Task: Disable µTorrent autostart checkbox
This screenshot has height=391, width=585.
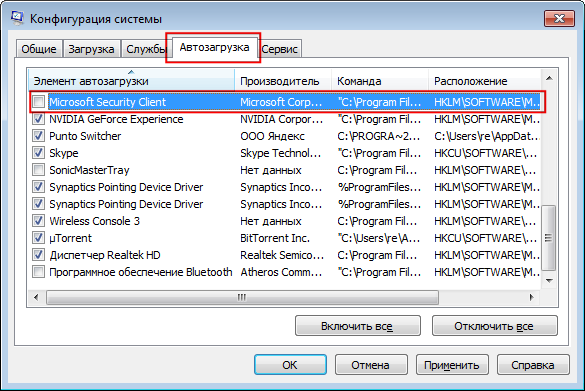Action: 38,238
